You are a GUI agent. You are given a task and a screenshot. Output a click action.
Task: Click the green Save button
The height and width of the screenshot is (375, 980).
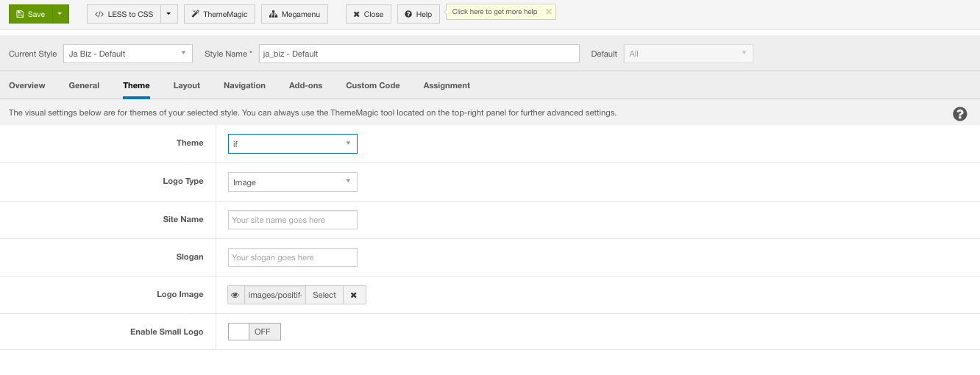pos(30,14)
